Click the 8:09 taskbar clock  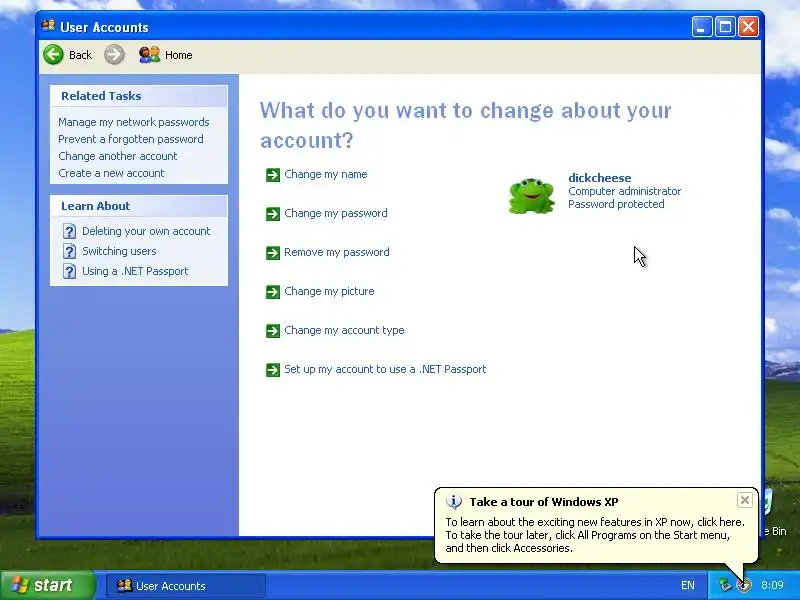coord(772,585)
